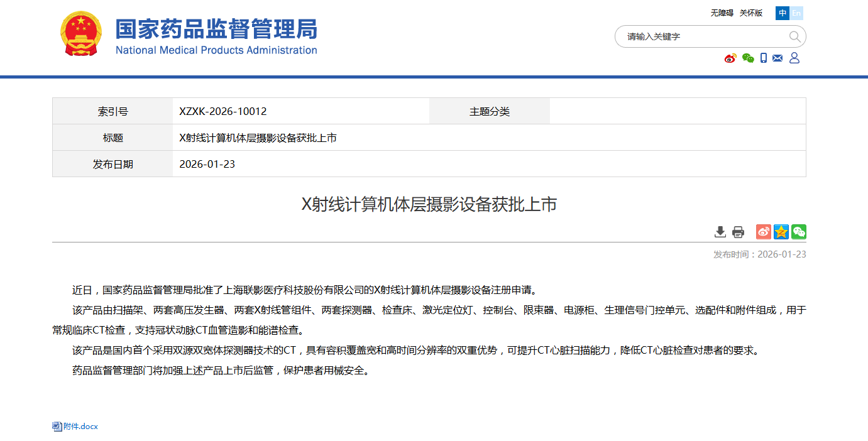The height and width of the screenshot is (441, 868).
Task: Share article to WeChat via green icon
Action: pos(798,232)
